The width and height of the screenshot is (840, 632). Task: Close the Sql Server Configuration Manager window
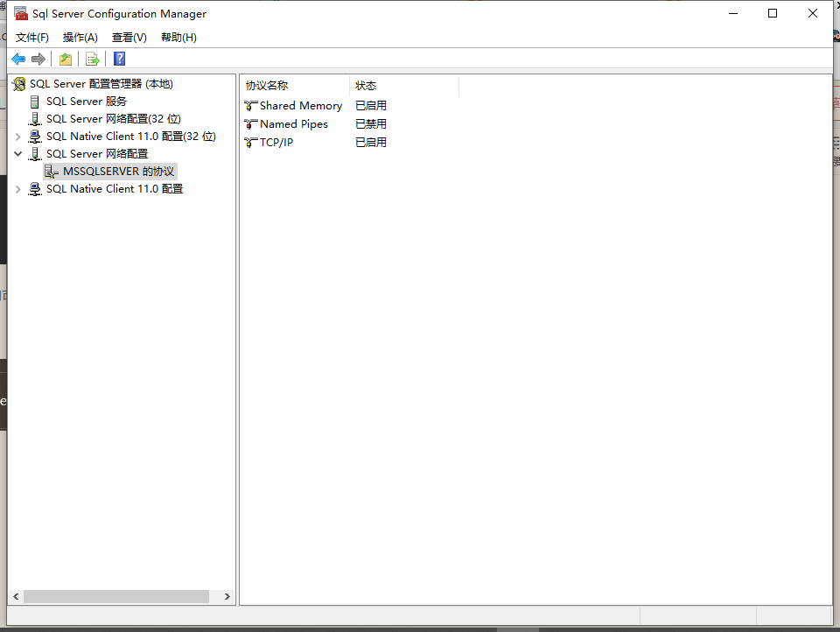pos(813,13)
